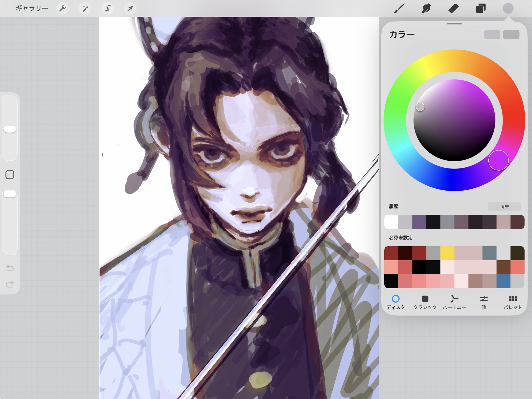This screenshot has width=532, height=399.
Task: Select the Paint brush tool
Action: [399, 9]
